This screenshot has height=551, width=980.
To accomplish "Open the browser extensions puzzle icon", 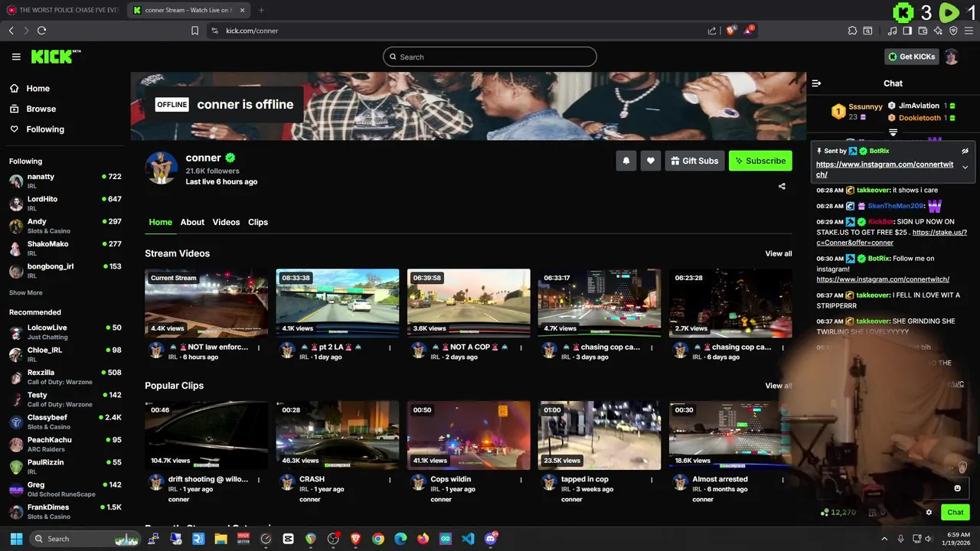I will 852,31.
